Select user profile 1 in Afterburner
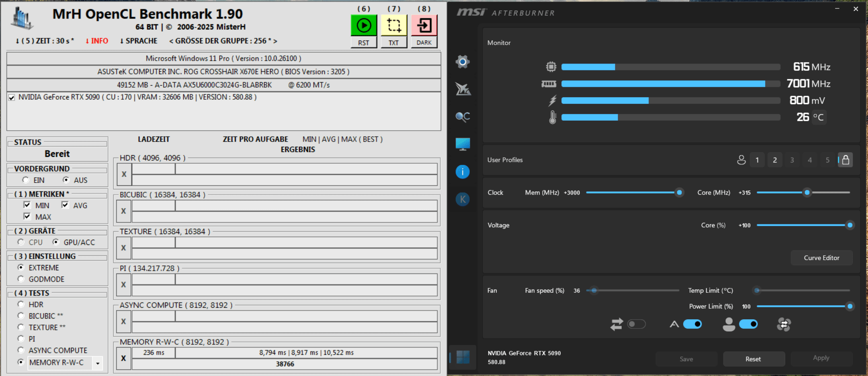The image size is (868, 376). pos(757,160)
